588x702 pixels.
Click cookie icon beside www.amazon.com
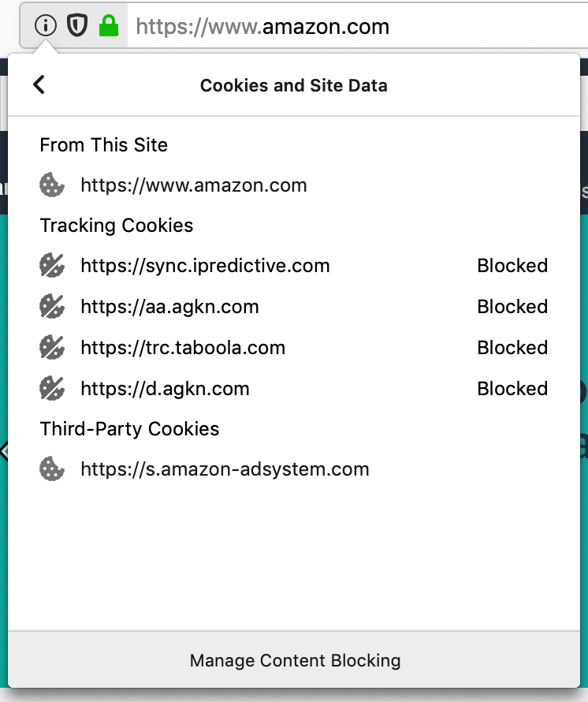(52, 185)
